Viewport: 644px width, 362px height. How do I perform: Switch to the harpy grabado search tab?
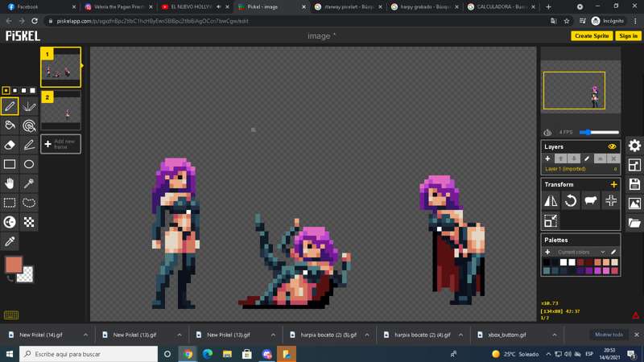(x=426, y=7)
